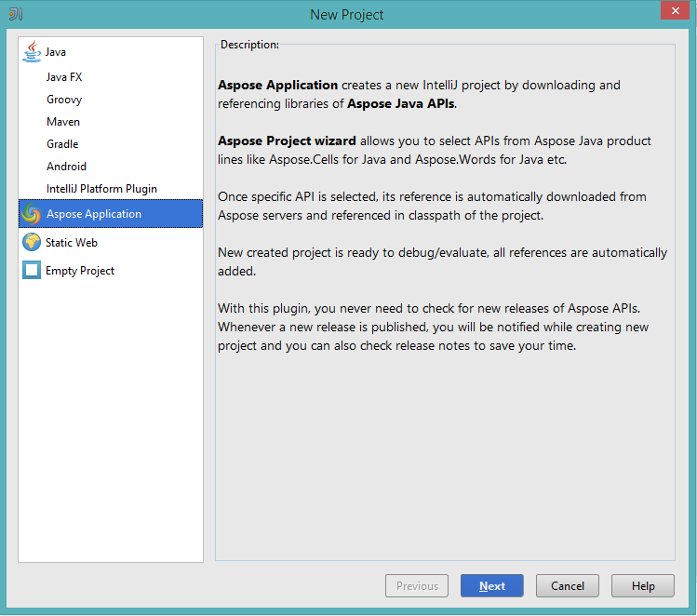Click 'With this plugin' paragraph

pos(434,327)
